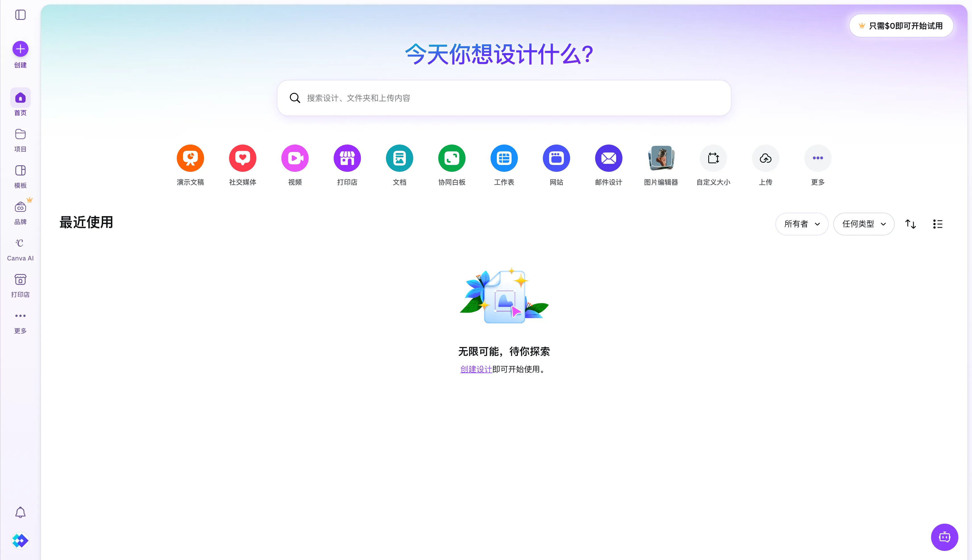Open the Custom size (自定义大小) option
Viewport: 972px width, 560px height.
point(713,158)
